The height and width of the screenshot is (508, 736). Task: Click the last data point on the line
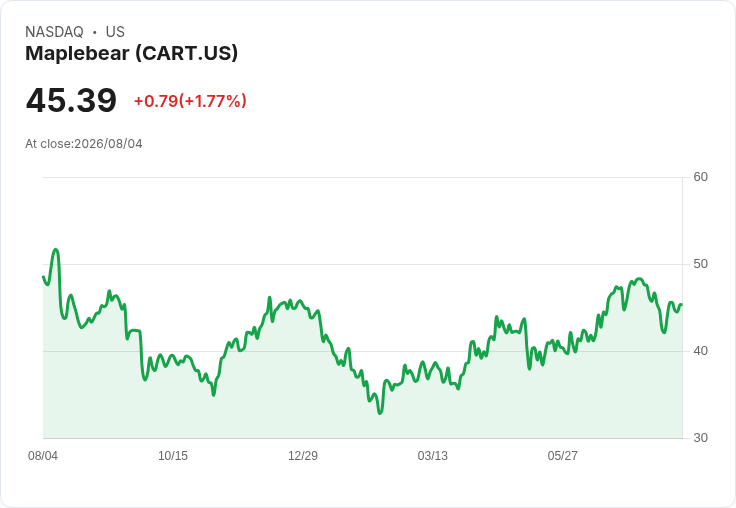682,305
